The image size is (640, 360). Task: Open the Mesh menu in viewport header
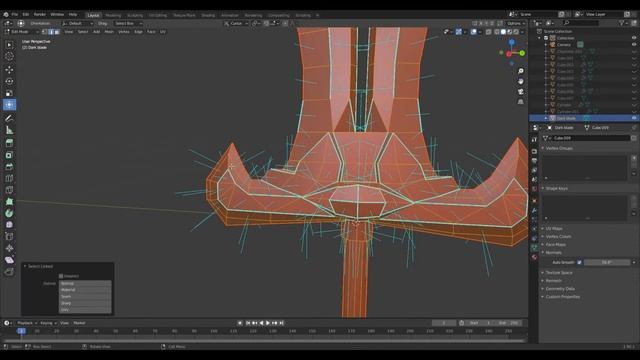pyautogui.click(x=109, y=31)
